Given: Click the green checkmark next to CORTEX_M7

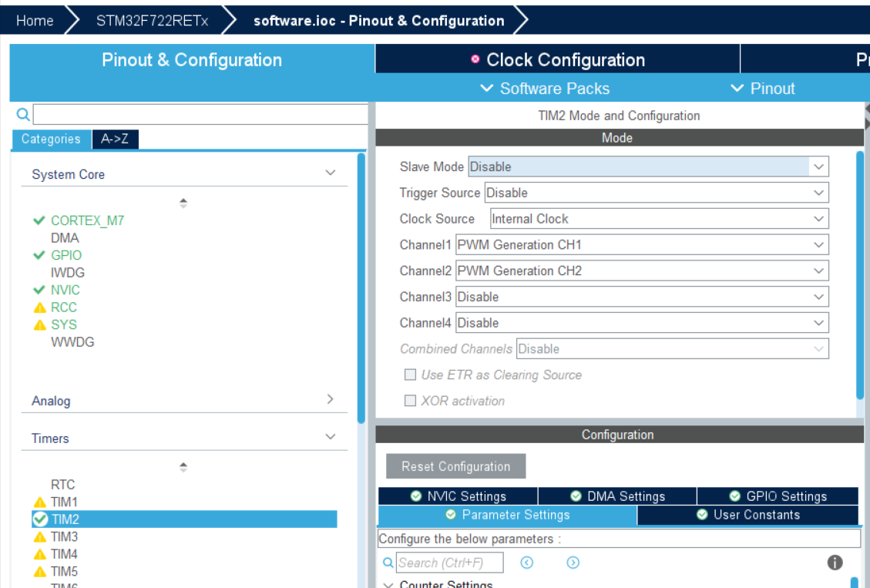Looking at the screenshot, I should tap(39, 220).
